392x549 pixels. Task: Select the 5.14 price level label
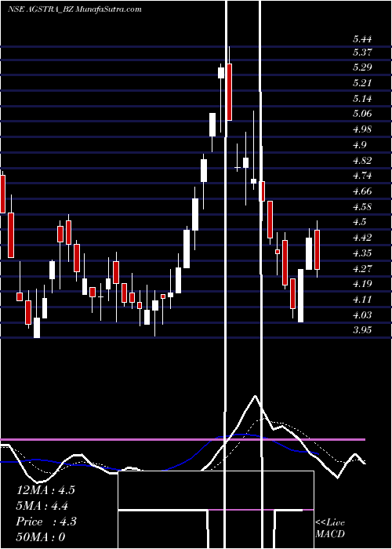point(362,99)
